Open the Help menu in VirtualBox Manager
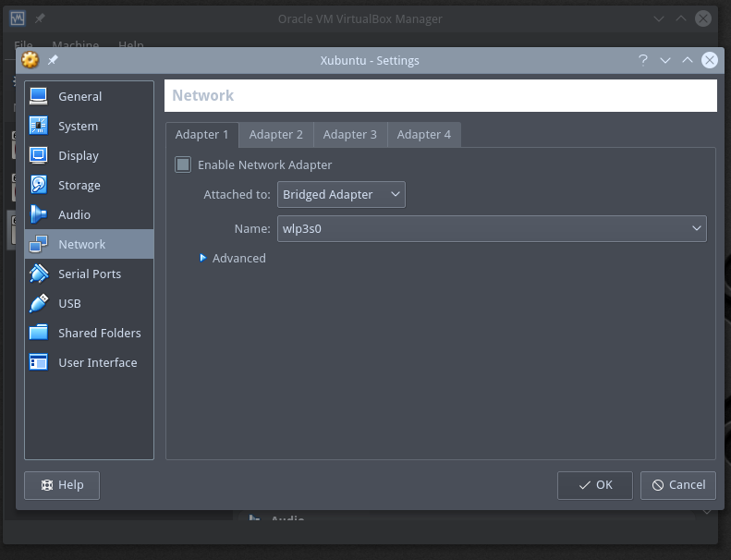 [x=131, y=44]
